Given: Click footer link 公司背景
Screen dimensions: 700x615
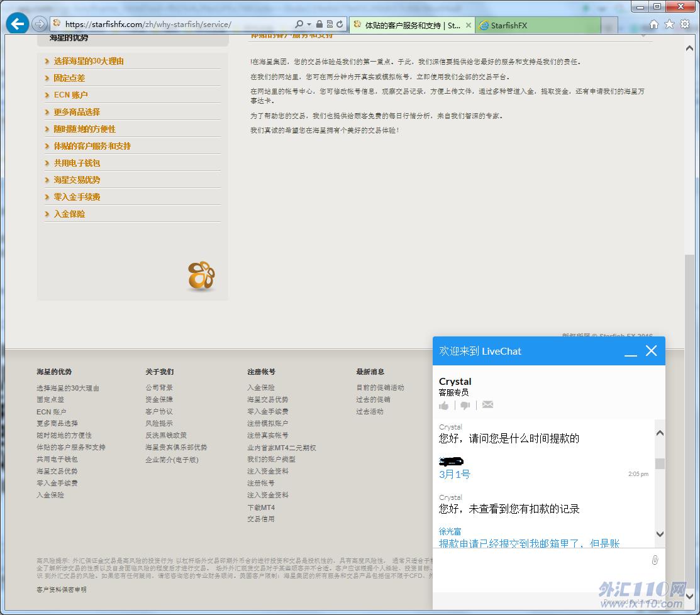Looking at the screenshot, I should (159, 387).
